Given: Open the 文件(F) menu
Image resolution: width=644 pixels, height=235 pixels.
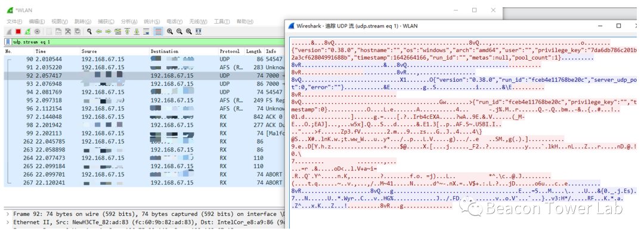Looking at the screenshot, I should (x=14, y=22).
